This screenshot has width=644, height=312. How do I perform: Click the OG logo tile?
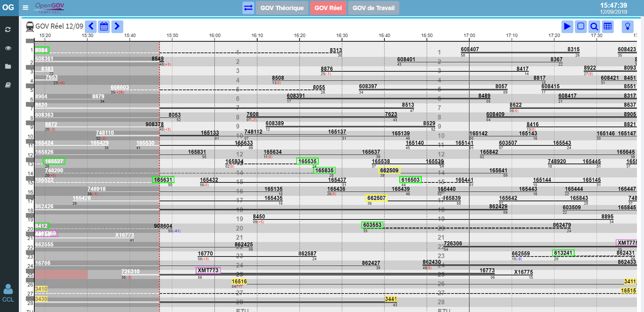(8, 8)
